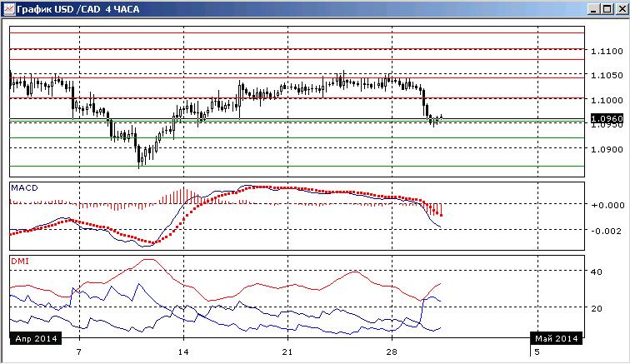Screen dimensions: 630x364
Task: Click the 1.1000 price axis label
Action: (607, 100)
